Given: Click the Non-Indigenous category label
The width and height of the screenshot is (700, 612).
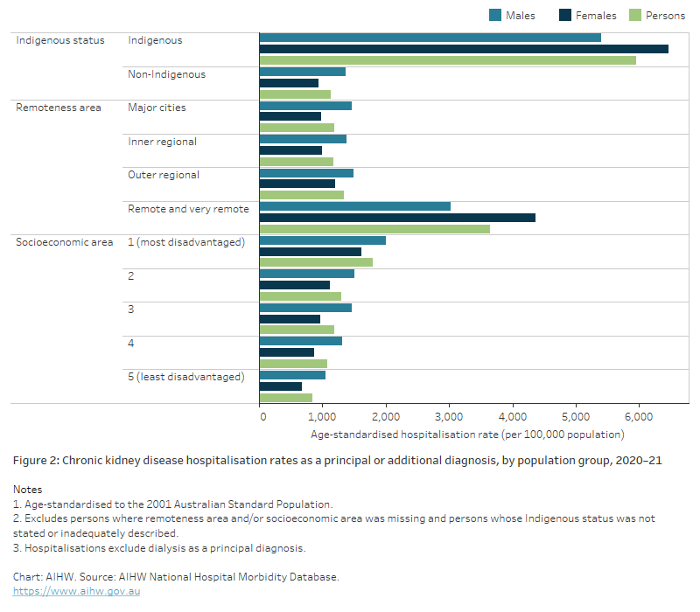Looking at the screenshot, I should [169, 74].
